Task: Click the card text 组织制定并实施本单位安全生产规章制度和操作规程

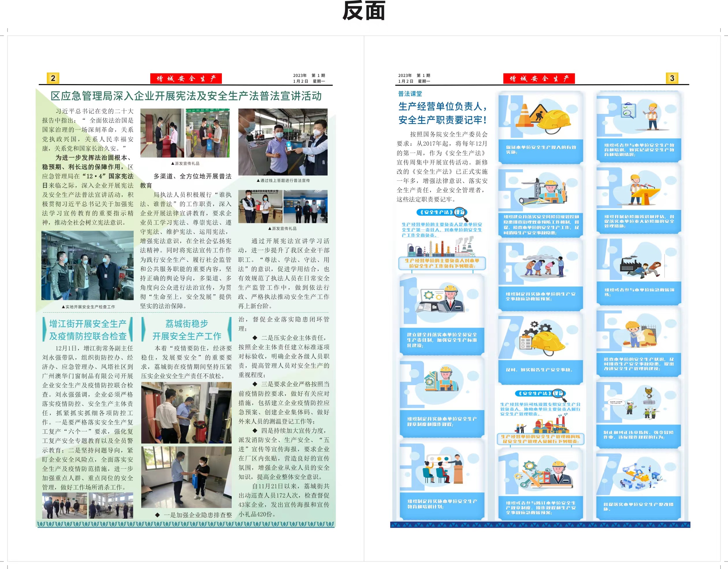Action: [441, 421]
